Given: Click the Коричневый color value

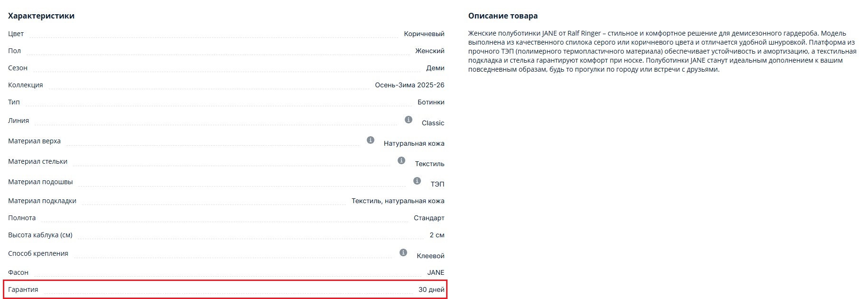Looking at the screenshot, I should pos(424,34).
